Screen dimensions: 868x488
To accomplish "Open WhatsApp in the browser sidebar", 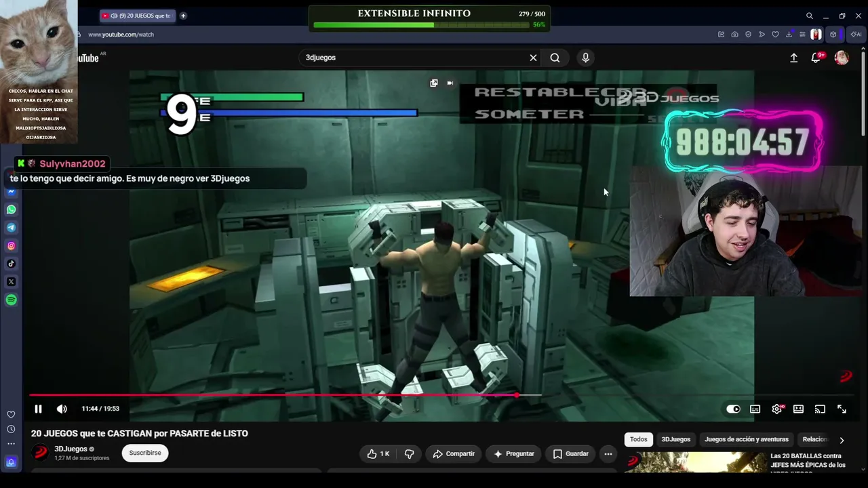I will click(11, 210).
